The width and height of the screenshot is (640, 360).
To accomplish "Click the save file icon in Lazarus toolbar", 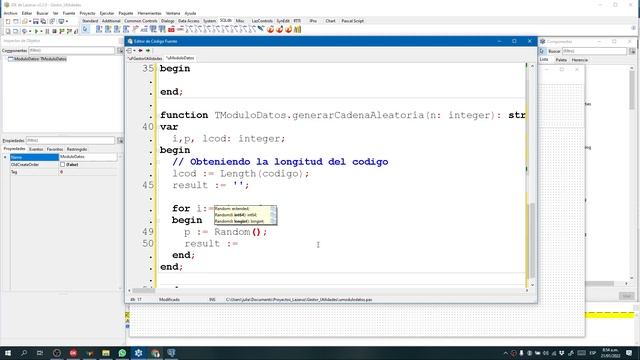I will coord(36,21).
